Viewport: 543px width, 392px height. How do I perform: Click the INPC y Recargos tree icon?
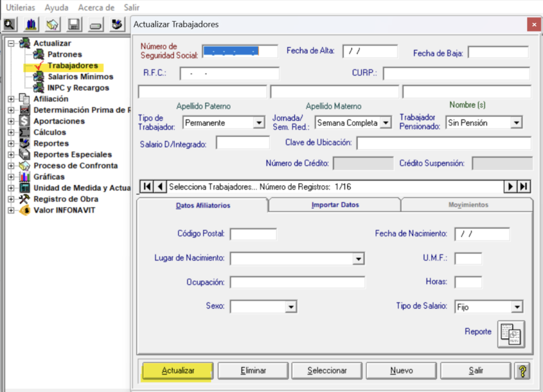click(x=38, y=87)
